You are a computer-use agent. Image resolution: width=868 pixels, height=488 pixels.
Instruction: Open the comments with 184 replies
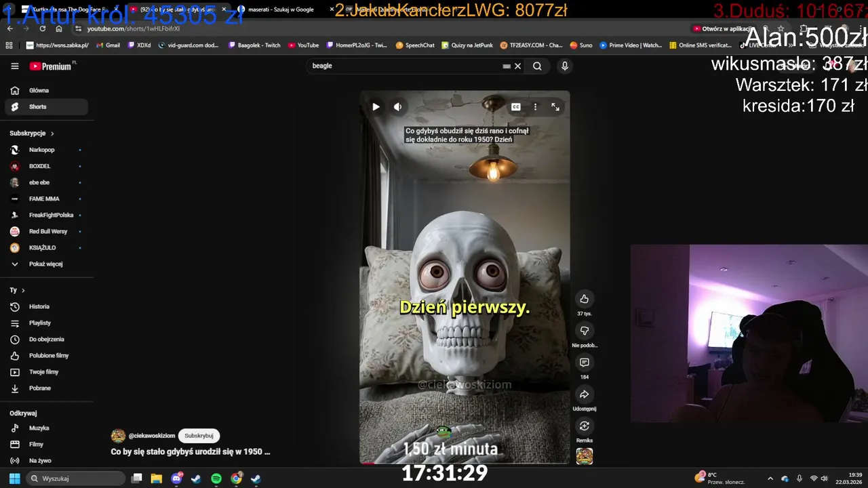[x=584, y=363]
